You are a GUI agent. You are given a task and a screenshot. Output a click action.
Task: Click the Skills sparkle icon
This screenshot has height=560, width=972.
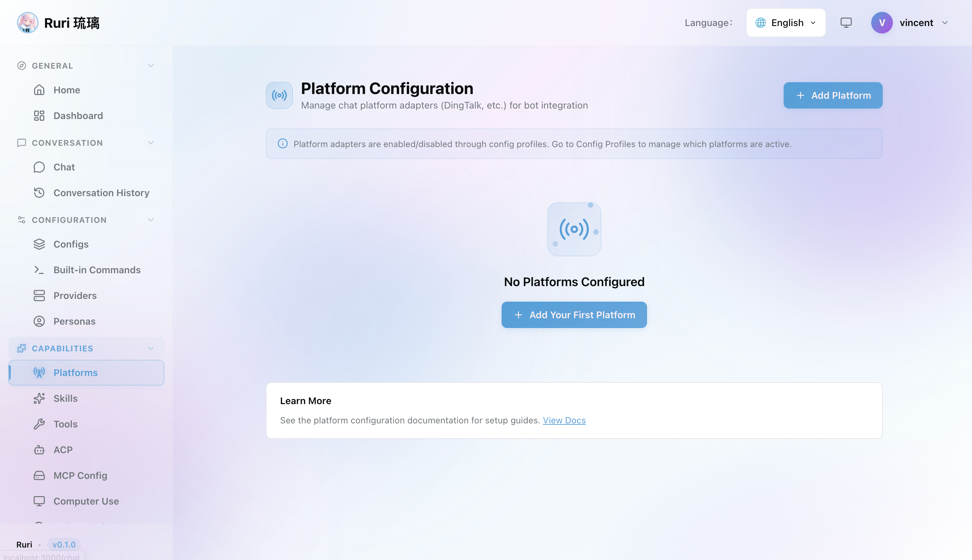pos(39,398)
